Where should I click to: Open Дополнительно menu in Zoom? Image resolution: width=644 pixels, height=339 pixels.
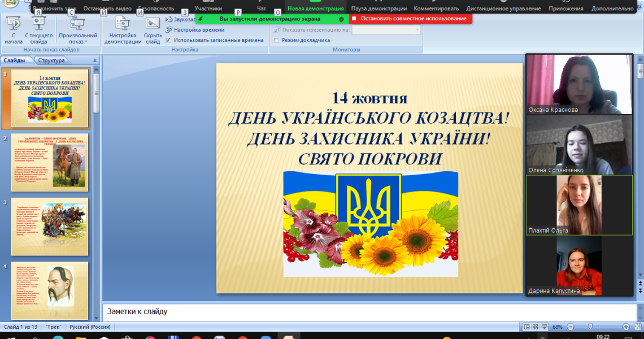pyautogui.click(x=612, y=8)
